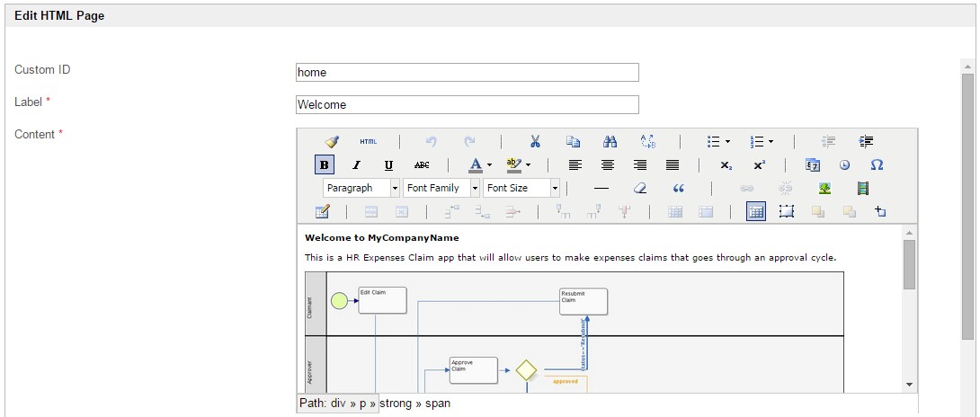Open the Paragraph format dropdown
This screenshot has width=980, height=417.
(x=361, y=188)
